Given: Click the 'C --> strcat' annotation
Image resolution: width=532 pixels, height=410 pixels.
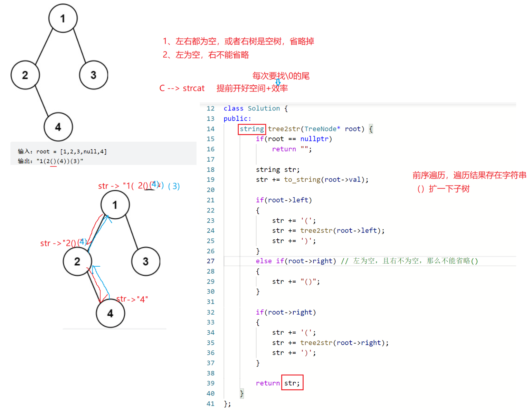Looking at the screenshot, I should tap(182, 88).
